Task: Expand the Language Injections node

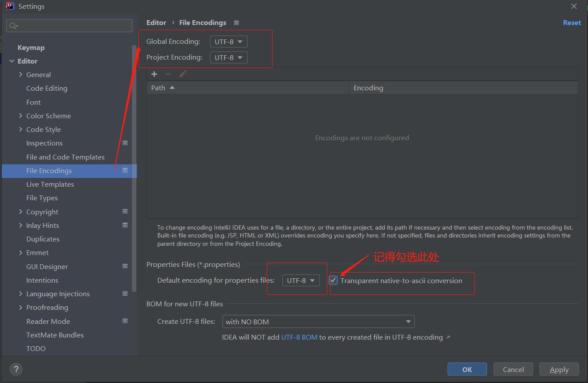Action: [21, 294]
